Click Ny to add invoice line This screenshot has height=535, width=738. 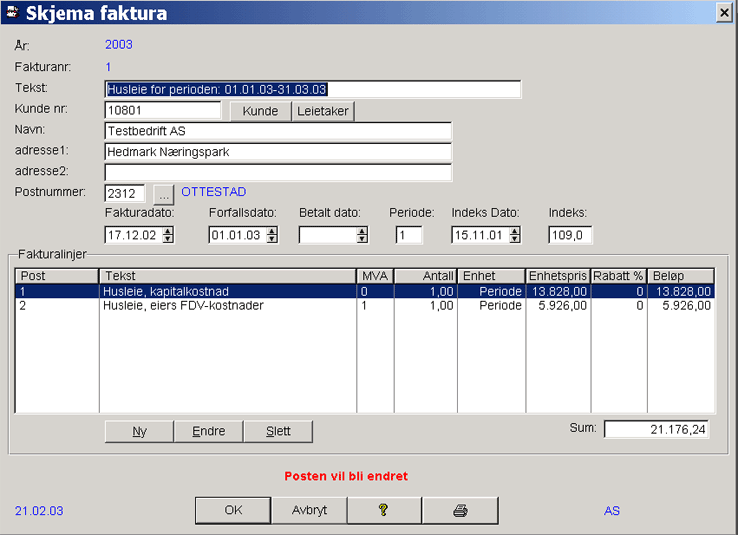(x=139, y=431)
